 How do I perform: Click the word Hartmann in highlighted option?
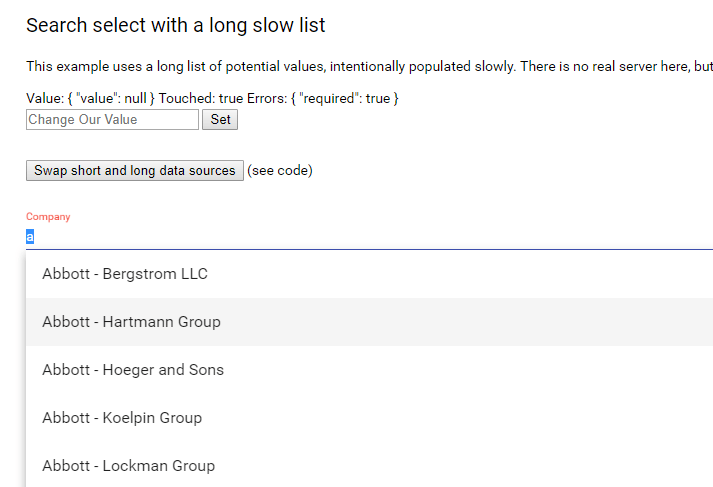coord(138,322)
